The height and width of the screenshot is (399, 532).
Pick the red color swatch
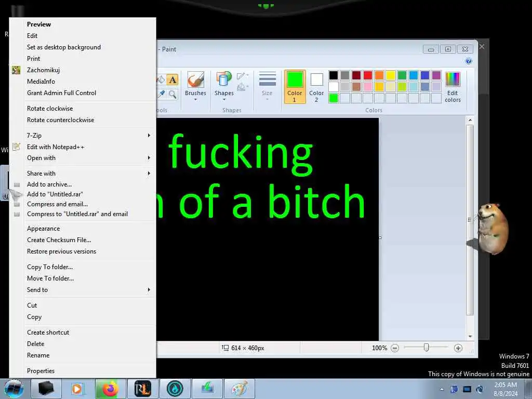point(367,75)
